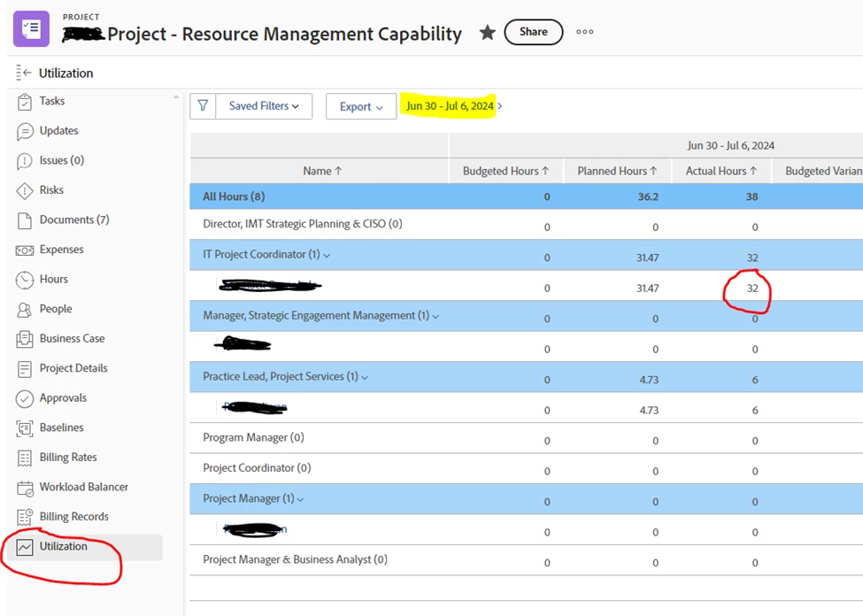Select the Tasks menu label

click(52, 101)
